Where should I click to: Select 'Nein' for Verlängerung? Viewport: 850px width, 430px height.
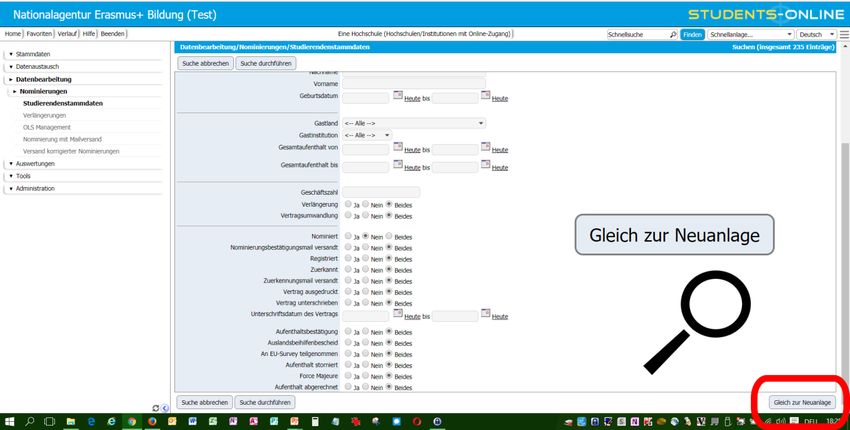pos(367,204)
